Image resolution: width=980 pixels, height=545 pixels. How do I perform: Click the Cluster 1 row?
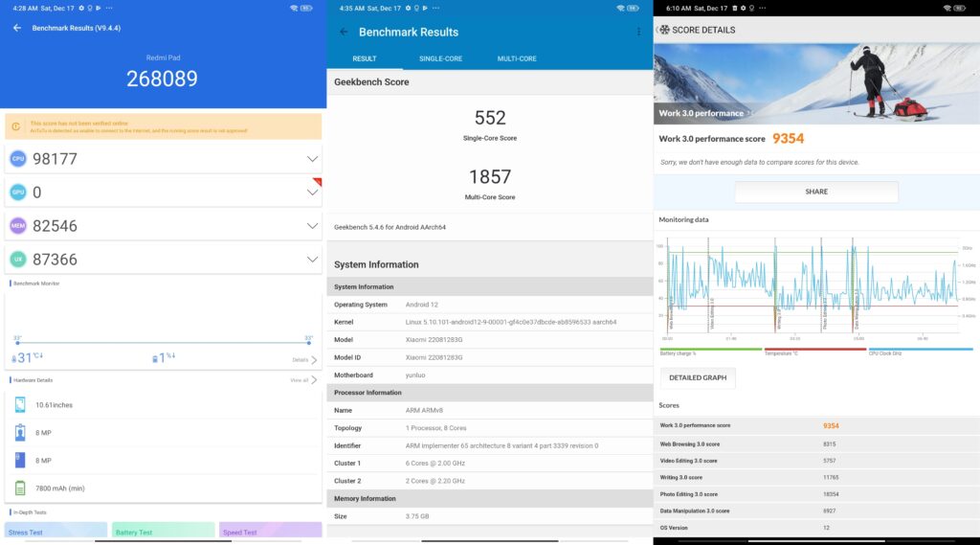(490, 463)
